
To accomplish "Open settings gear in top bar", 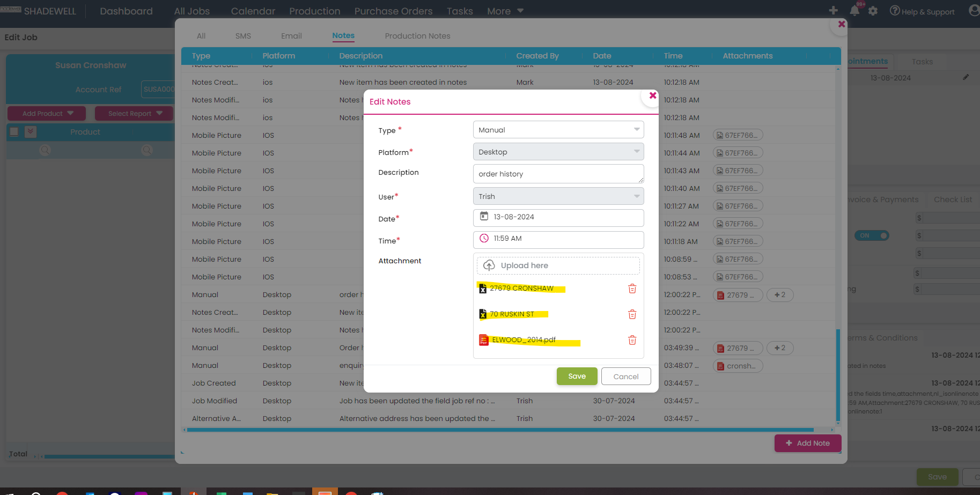I will click(x=873, y=11).
